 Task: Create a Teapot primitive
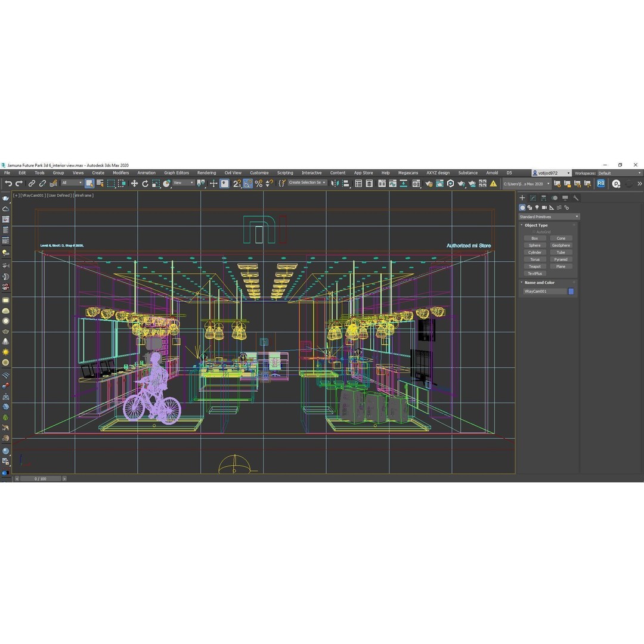[x=535, y=266]
